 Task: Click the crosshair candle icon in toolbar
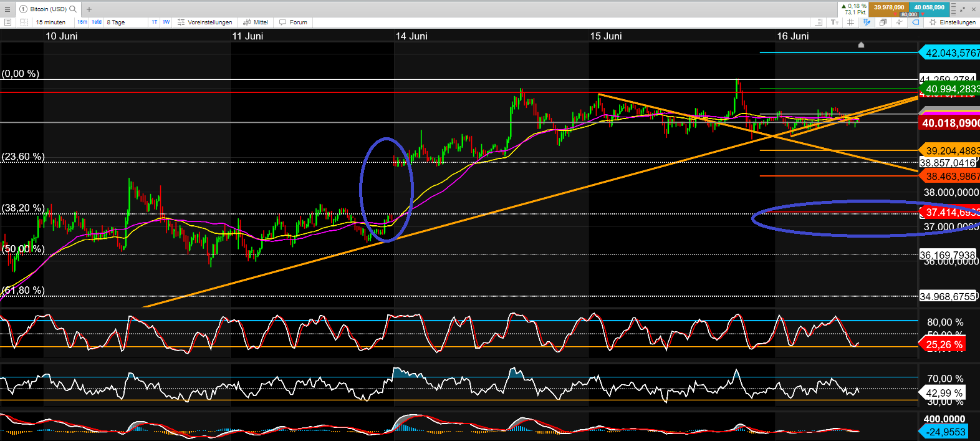pos(899,22)
